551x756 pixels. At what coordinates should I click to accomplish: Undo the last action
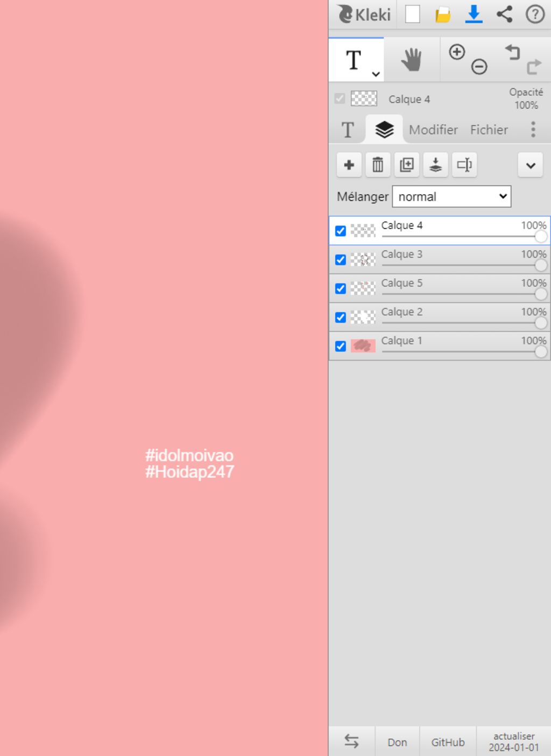(x=512, y=52)
